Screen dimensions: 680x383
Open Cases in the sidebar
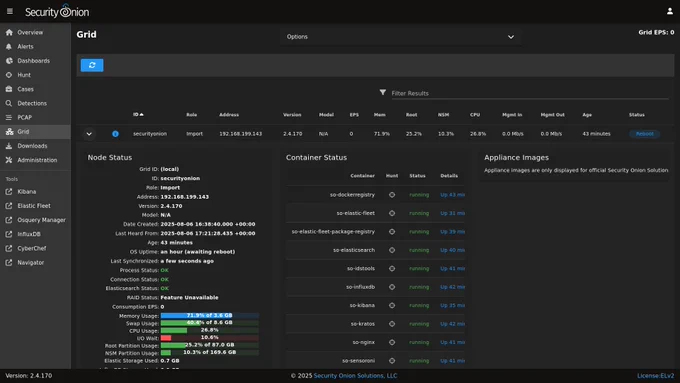35,89
